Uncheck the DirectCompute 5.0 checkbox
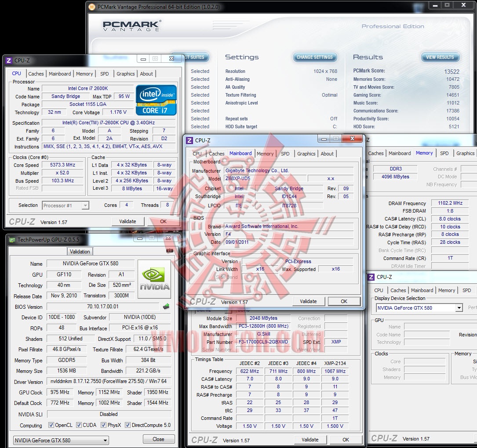This screenshot has height=448, width=477. click(x=127, y=425)
